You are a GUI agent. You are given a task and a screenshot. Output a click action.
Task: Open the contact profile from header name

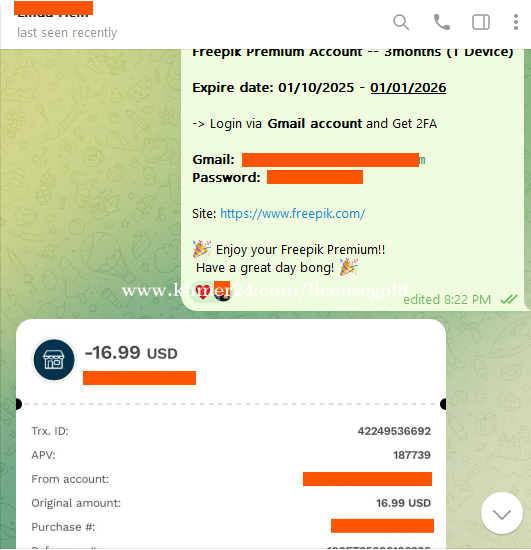pyautogui.click(x=53, y=9)
